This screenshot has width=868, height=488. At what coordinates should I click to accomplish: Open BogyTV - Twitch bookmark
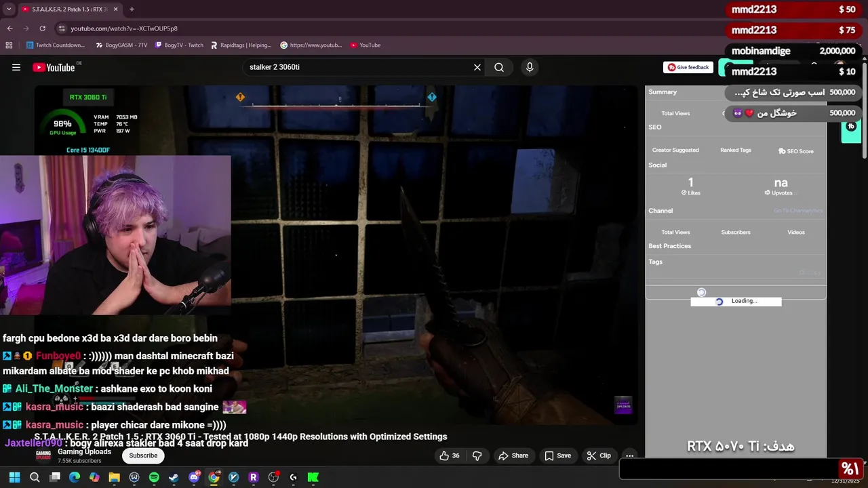179,45
